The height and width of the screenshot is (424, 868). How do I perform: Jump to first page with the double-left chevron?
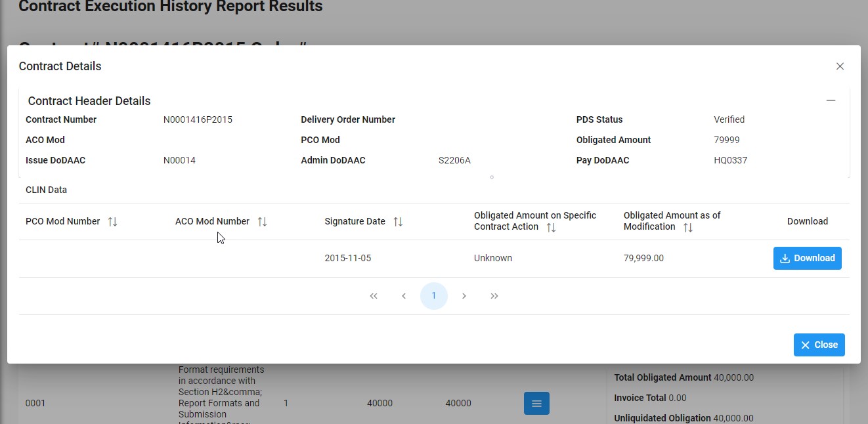coord(374,296)
